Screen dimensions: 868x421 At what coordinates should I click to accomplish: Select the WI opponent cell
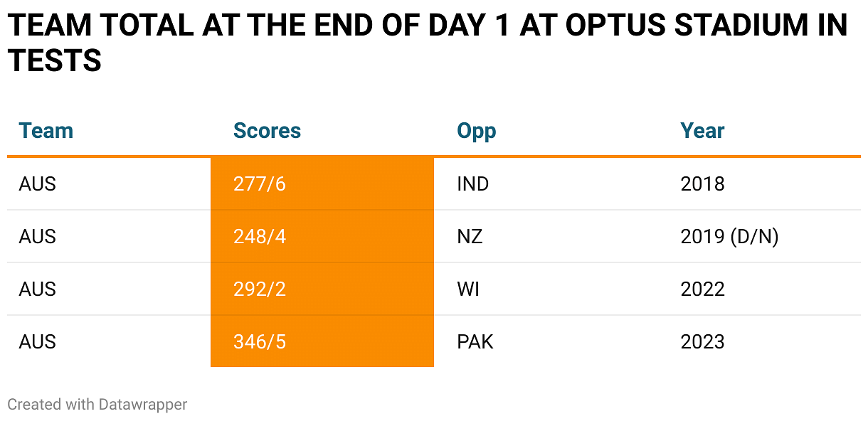tap(468, 289)
